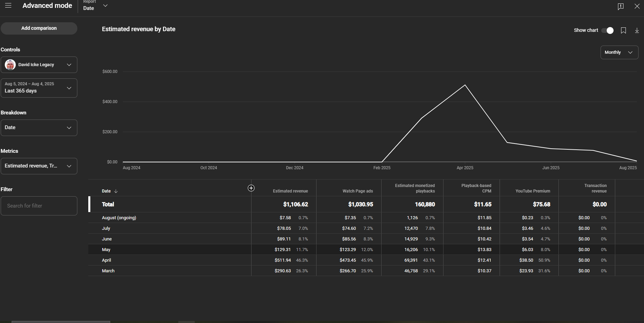Screen dimensions: 644x323
Task: Expand the David Icke Legacy channel selector
Action: pos(39,65)
